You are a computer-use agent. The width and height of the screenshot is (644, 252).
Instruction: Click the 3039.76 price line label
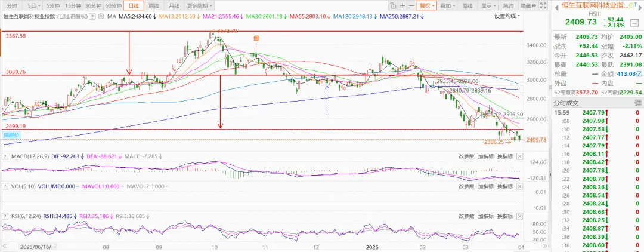(16, 72)
